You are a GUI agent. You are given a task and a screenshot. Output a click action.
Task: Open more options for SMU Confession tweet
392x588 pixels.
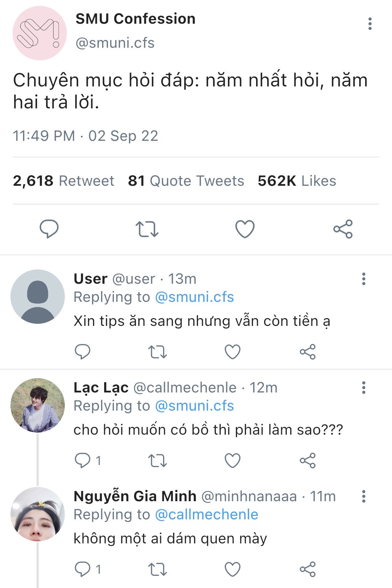(x=370, y=24)
